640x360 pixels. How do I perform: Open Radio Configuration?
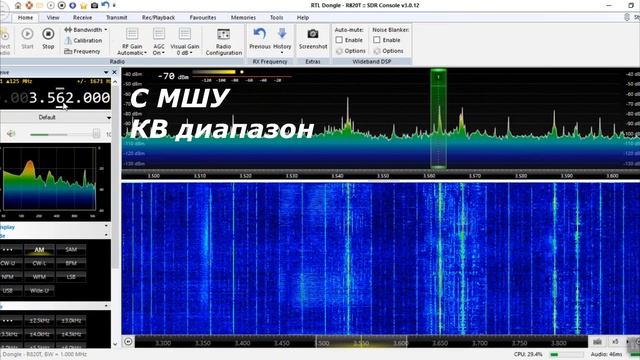(x=224, y=42)
